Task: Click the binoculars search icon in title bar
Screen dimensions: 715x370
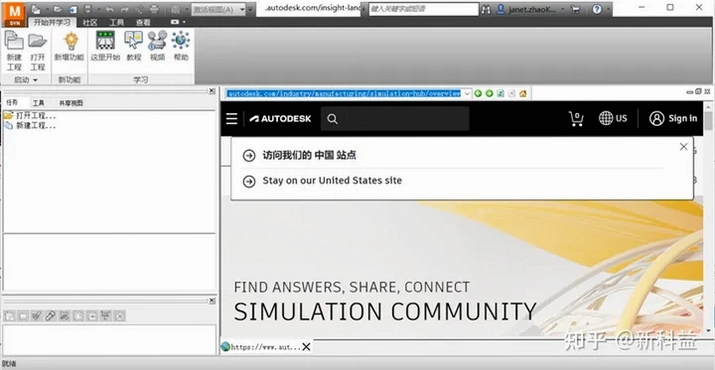Action: (486, 9)
